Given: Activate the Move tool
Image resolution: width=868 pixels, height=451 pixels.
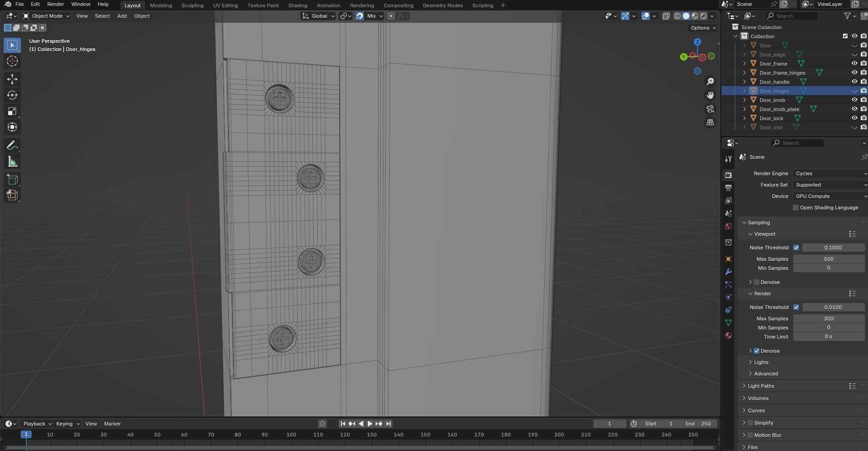Looking at the screenshot, I should pos(12,79).
